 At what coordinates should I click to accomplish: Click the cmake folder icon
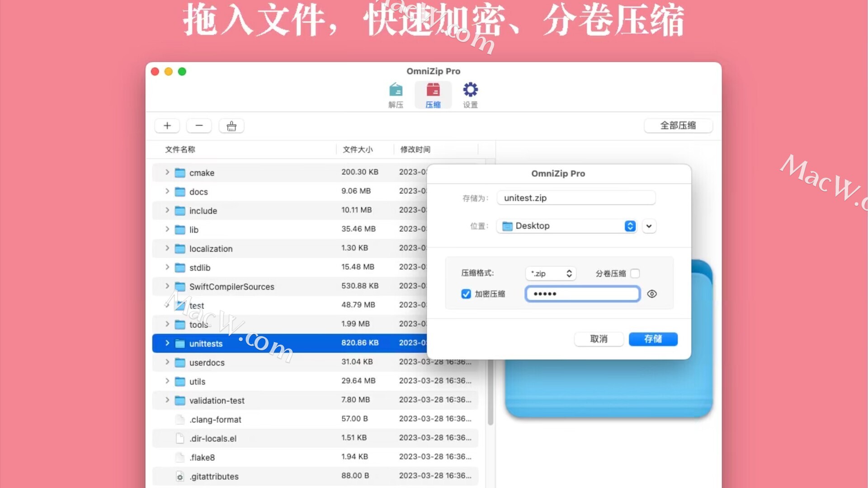coord(180,173)
